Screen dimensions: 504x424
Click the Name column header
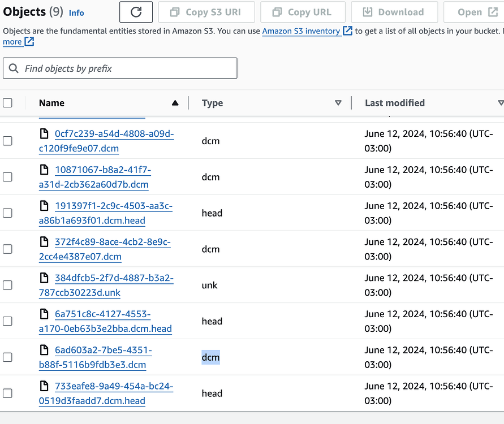coord(51,103)
